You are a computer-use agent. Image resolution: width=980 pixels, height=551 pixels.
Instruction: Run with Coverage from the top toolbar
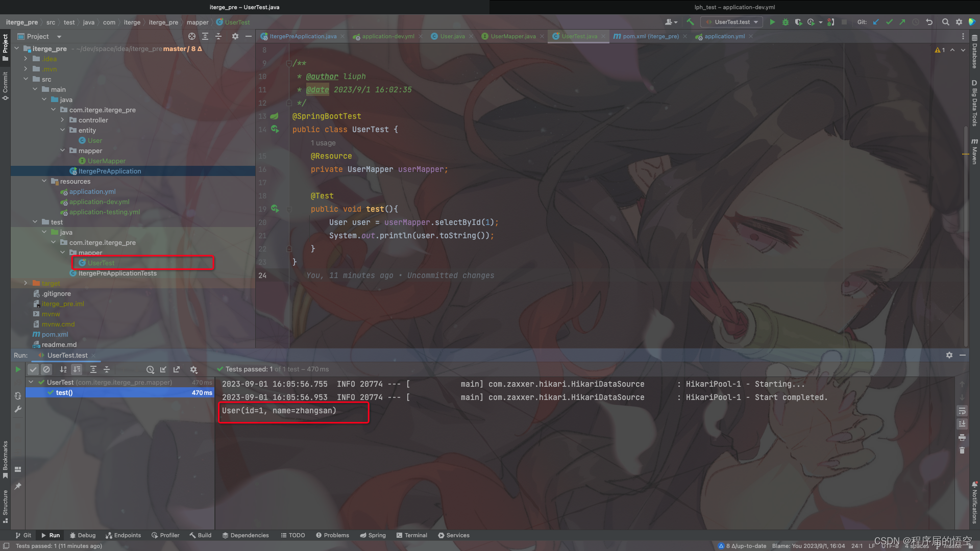coord(798,22)
